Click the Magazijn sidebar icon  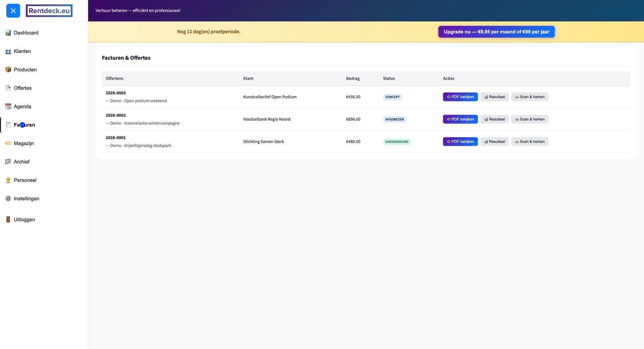point(8,143)
